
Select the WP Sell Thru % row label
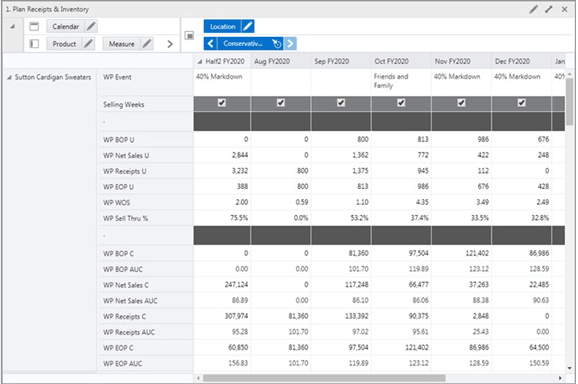125,219
